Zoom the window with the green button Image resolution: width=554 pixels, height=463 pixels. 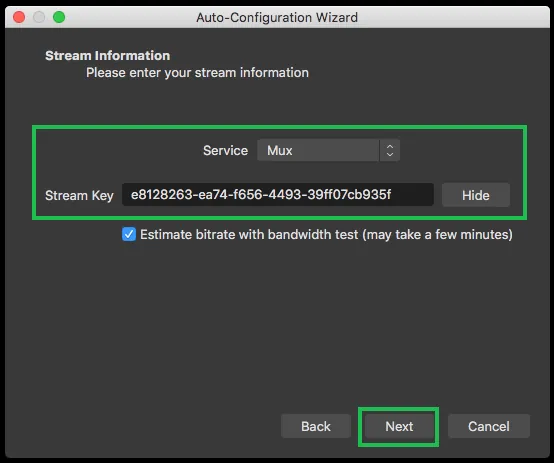[59, 17]
